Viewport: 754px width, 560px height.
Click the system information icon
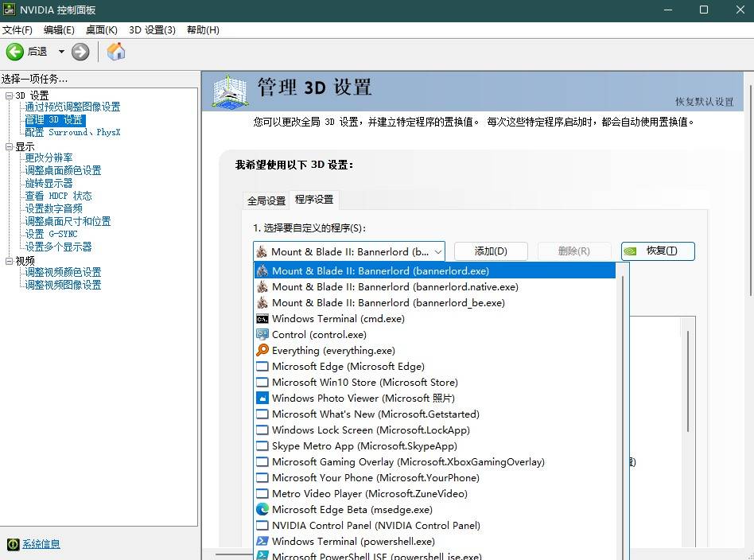[x=13, y=544]
